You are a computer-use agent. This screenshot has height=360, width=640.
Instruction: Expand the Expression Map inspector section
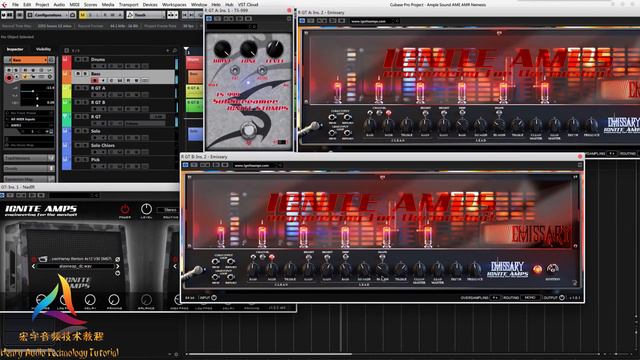pos(29,179)
